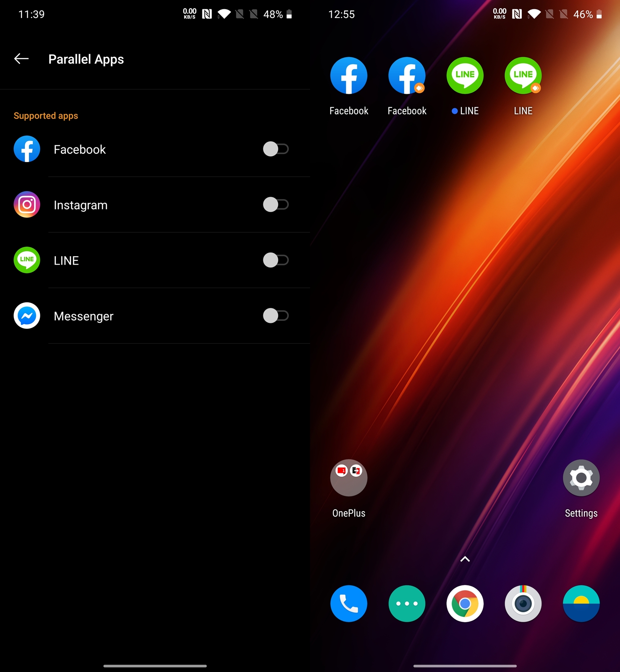Viewport: 620px width, 672px height.
Task: Open the Weather app in dock
Action: (x=581, y=604)
